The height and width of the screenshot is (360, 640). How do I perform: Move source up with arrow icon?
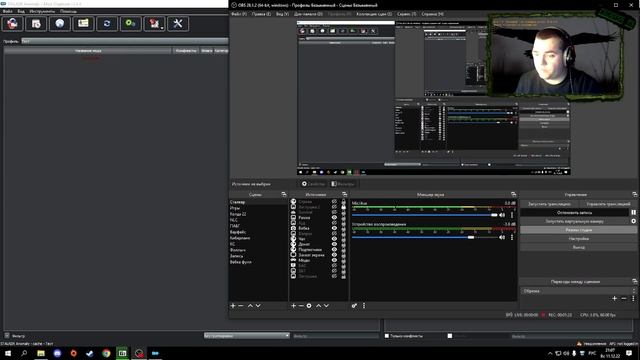pos(318,306)
